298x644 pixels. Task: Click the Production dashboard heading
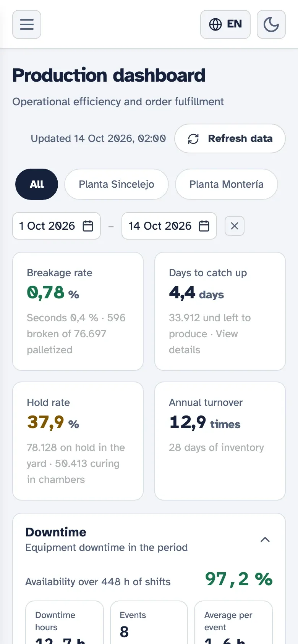tap(109, 75)
